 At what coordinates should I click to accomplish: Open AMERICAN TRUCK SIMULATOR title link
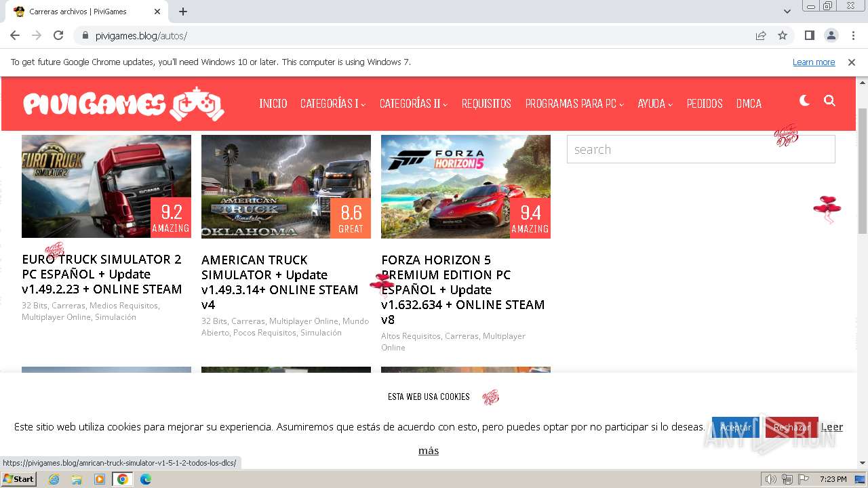(279, 282)
